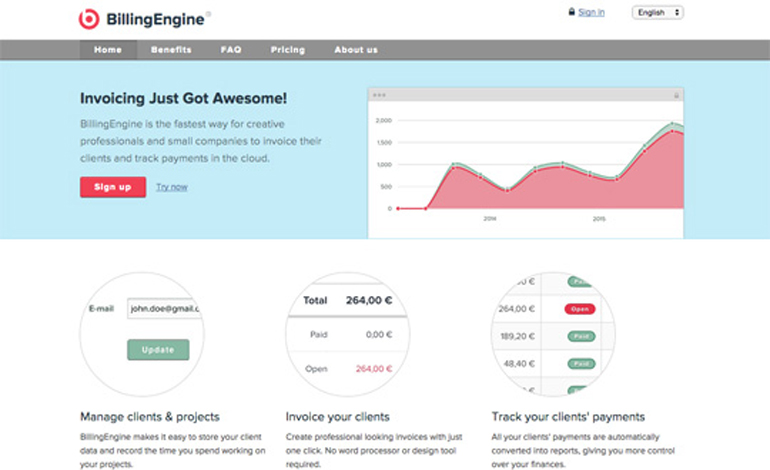
Task: Click the Total 264,00 € amount
Action: [369, 300]
